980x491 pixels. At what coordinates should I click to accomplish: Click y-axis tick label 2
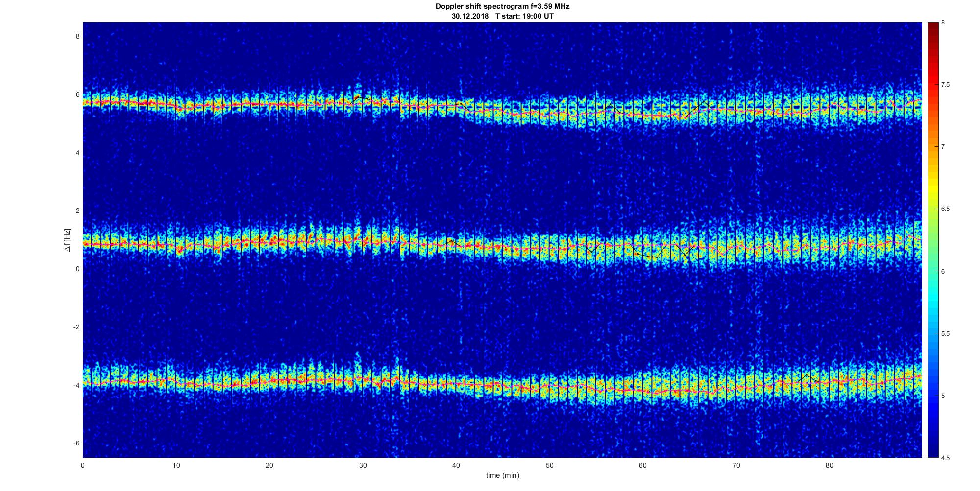tap(77, 210)
